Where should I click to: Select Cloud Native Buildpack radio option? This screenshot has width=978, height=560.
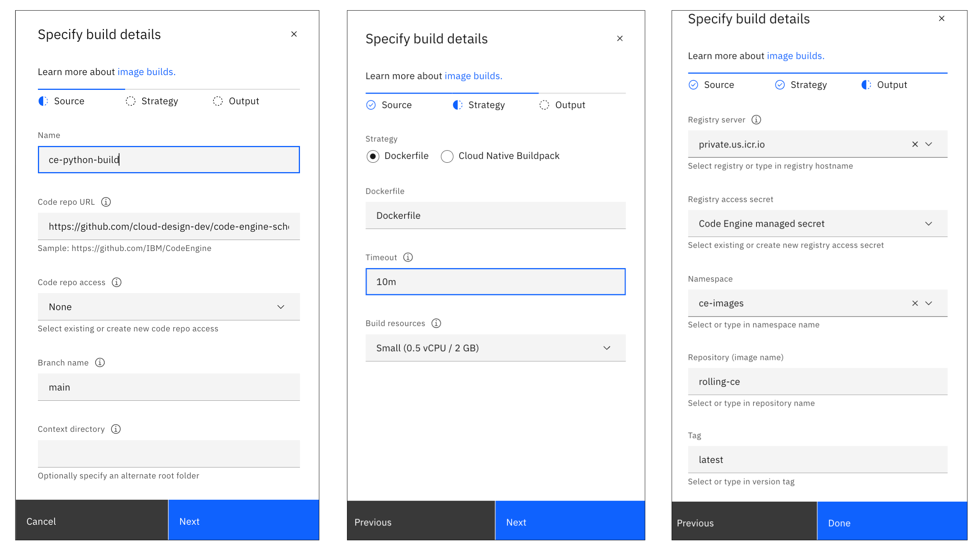tap(447, 157)
